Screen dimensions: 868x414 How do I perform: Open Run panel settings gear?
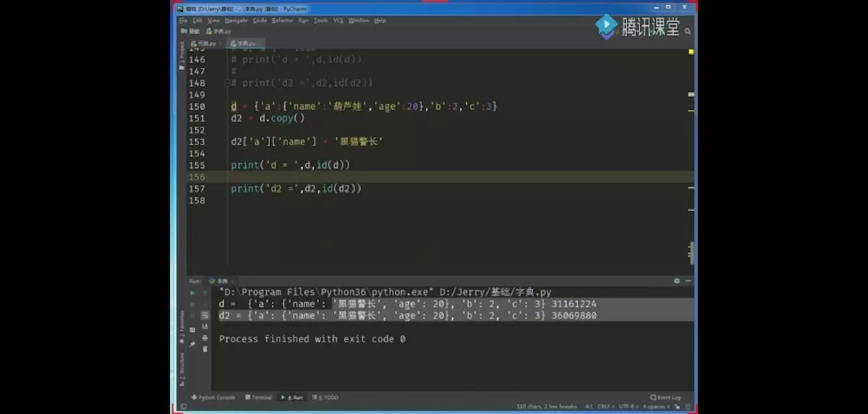point(677,281)
